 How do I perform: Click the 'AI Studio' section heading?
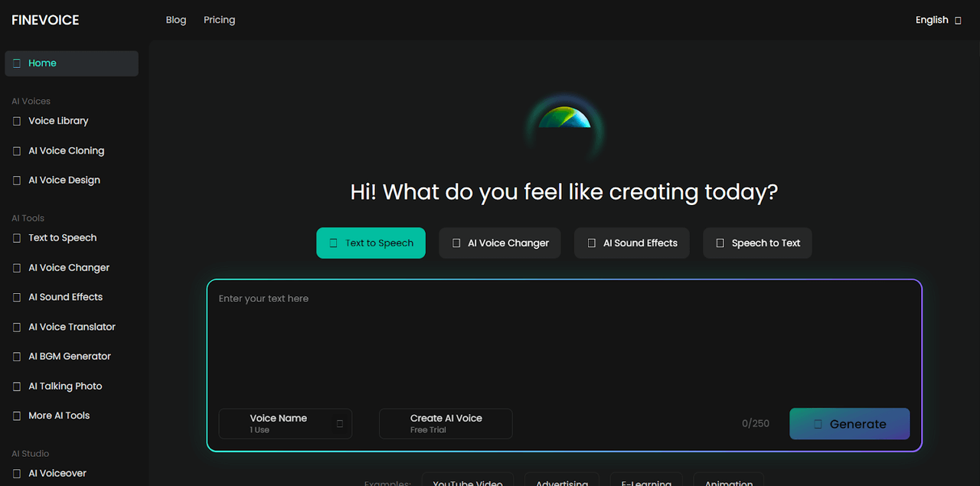tap(31, 454)
